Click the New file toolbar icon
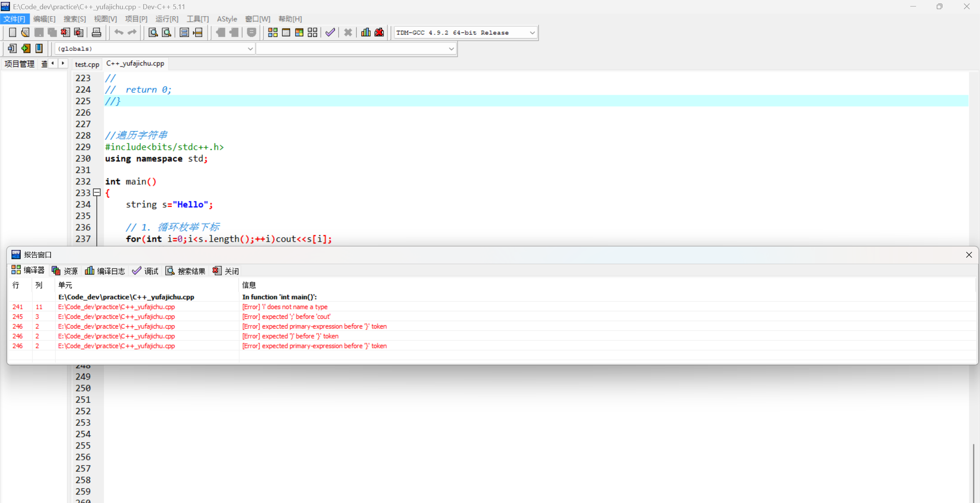Screen dimensions: 980x503 coord(12,33)
